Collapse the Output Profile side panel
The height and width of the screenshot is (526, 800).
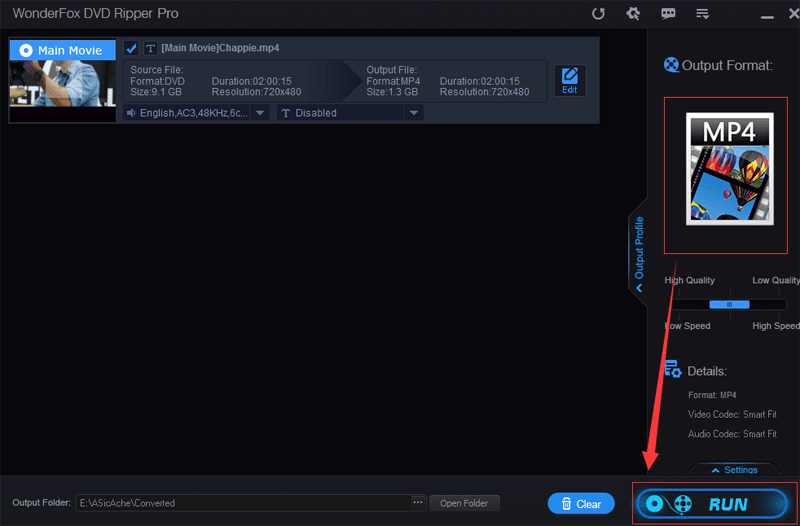click(639, 254)
